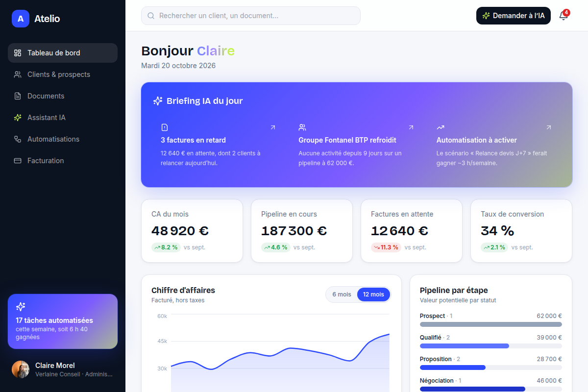Click Claire Morel's avatar photo

pyautogui.click(x=21, y=369)
